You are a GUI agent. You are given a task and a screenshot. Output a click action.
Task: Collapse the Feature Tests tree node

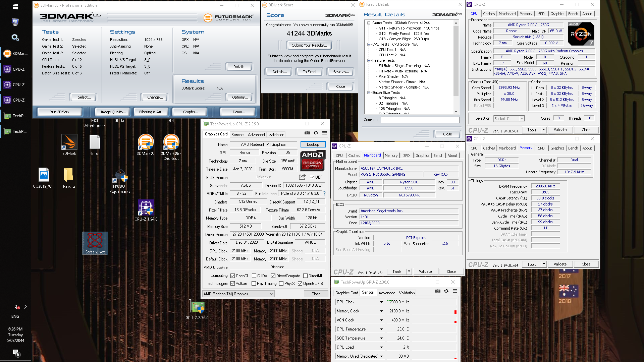(369, 61)
